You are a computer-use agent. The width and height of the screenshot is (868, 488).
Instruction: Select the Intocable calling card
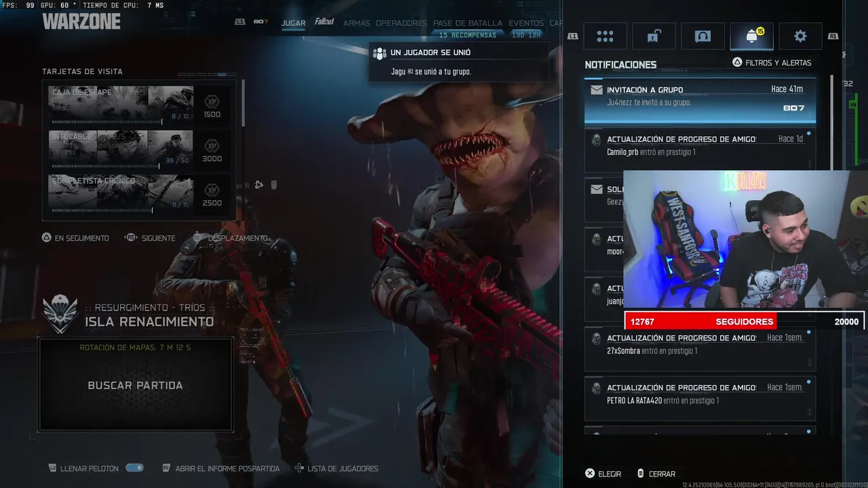139,149
